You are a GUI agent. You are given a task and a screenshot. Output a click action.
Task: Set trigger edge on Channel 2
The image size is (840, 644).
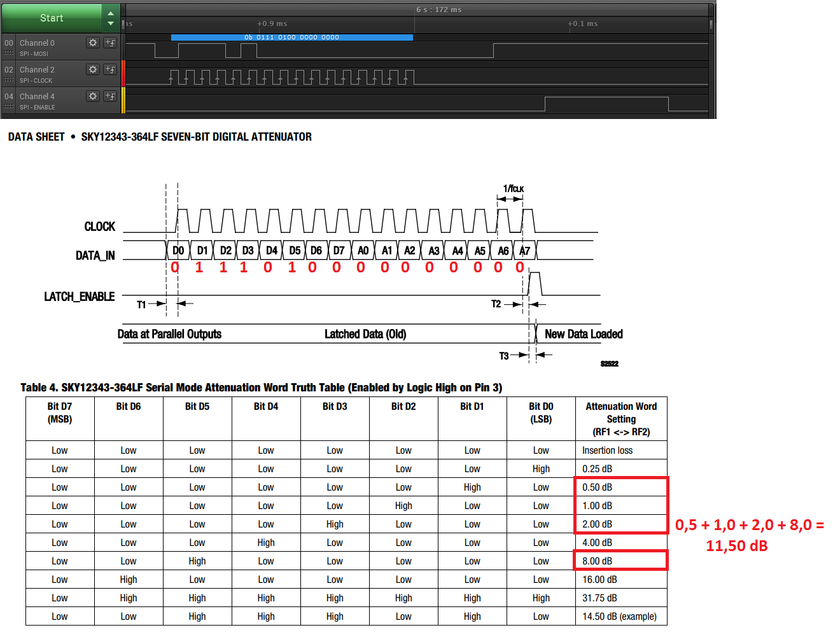tap(110, 69)
